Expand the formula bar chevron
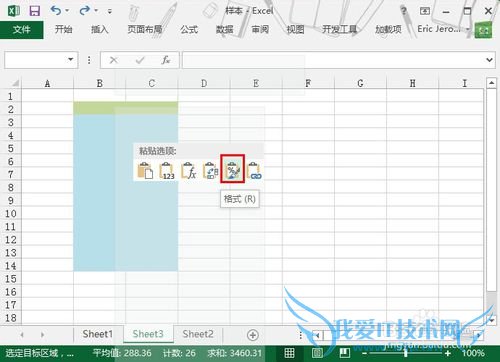Image resolution: width=500 pixels, height=362 pixels. (x=489, y=60)
